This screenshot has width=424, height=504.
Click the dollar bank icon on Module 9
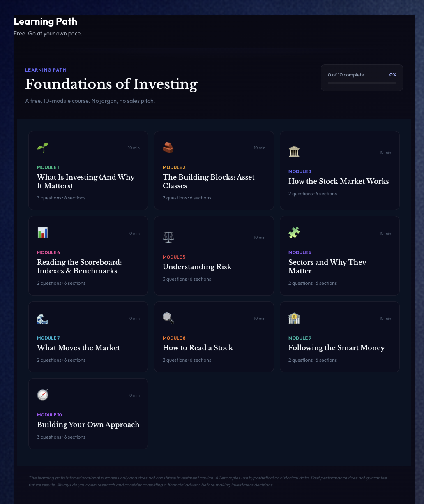click(294, 318)
